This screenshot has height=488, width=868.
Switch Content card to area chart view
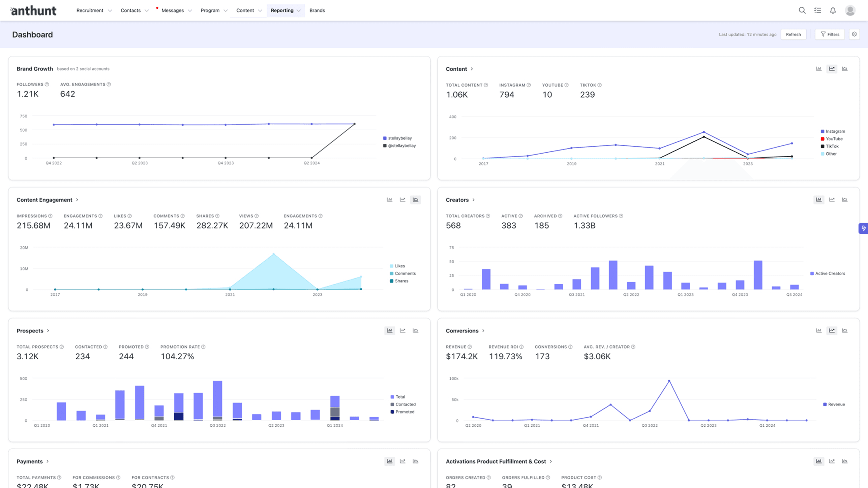click(x=845, y=69)
